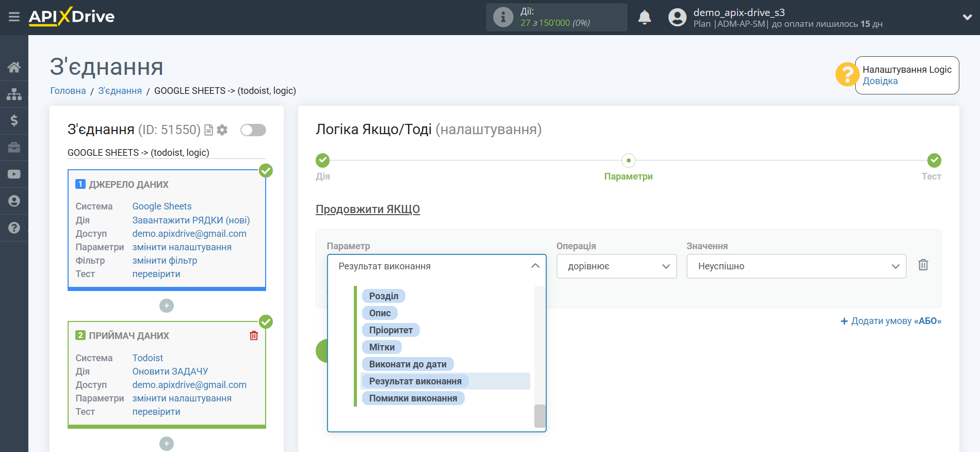Select Помилки виконання option
This screenshot has height=452, width=980.
point(413,398)
